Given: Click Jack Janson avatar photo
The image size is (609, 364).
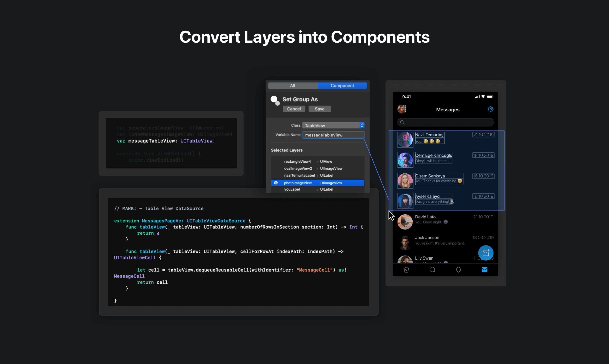Looking at the screenshot, I should tap(405, 242).
